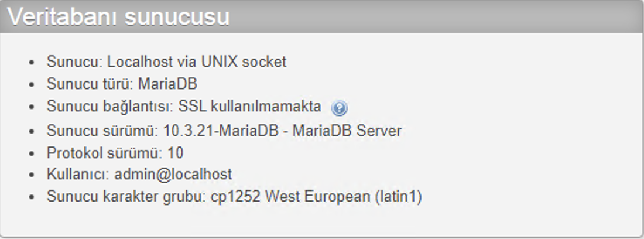Select the "admin@localhost" user text

pos(173,174)
